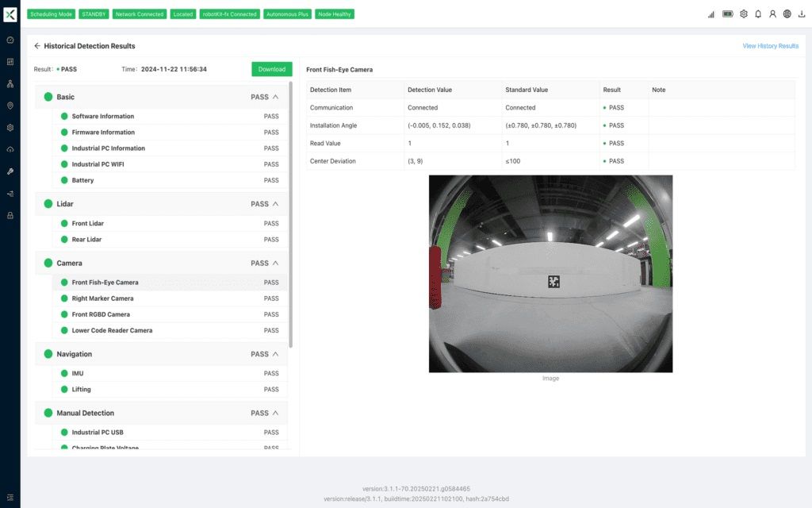Collapse the Basic section chevron

(x=275, y=97)
